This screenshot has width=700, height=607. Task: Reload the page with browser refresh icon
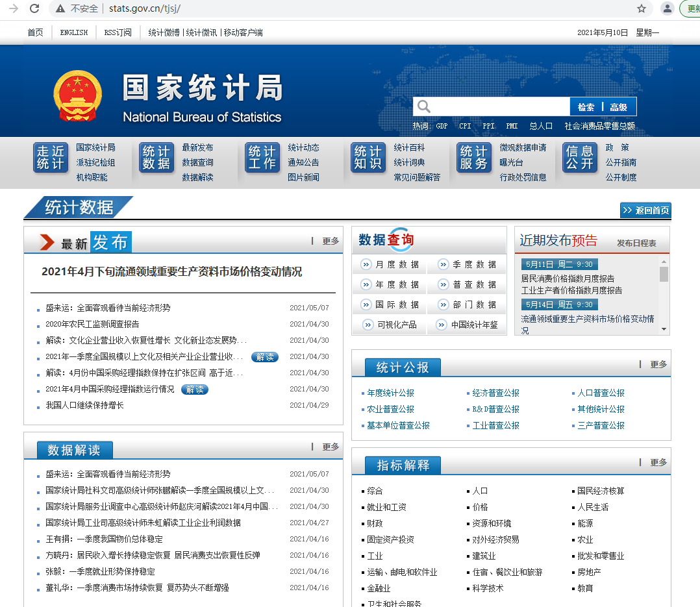pyautogui.click(x=34, y=8)
